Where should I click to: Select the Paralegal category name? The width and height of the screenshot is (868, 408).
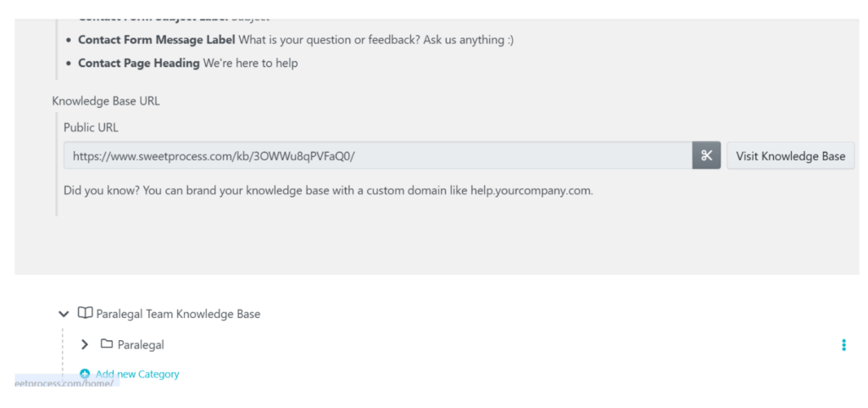click(141, 345)
